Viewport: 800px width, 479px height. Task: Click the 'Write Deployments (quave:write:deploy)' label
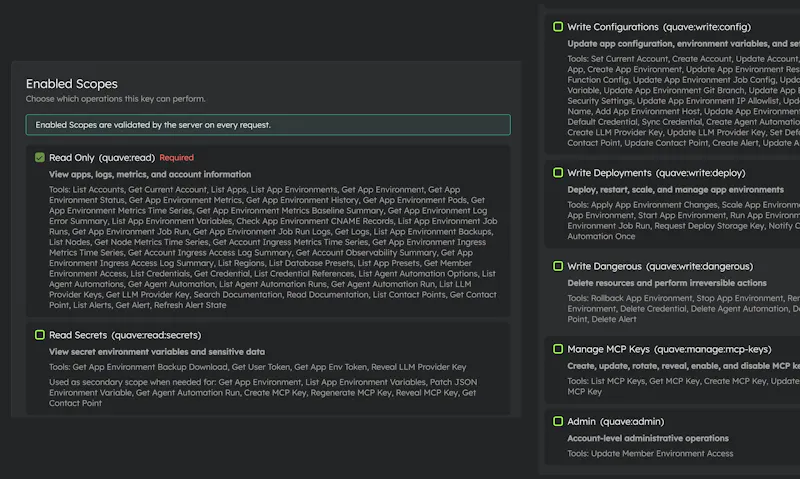pyautogui.click(x=656, y=173)
